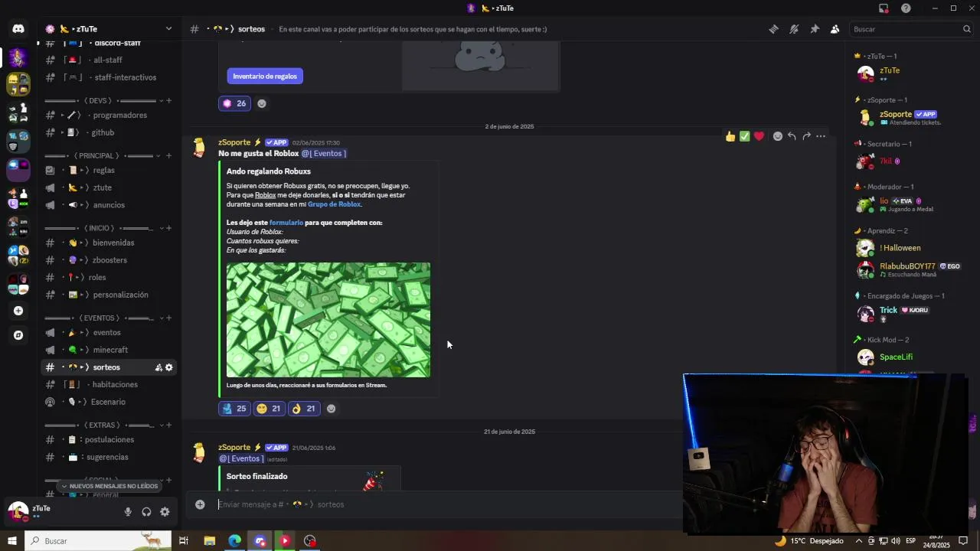Image resolution: width=980 pixels, height=551 pixels.
Task: Open the postulaciones channel
Action: point(109,439)
